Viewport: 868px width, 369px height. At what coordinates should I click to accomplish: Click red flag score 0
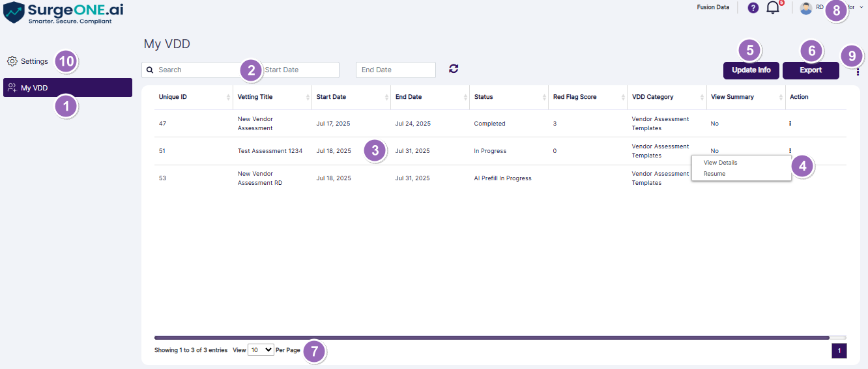(555, 151)
